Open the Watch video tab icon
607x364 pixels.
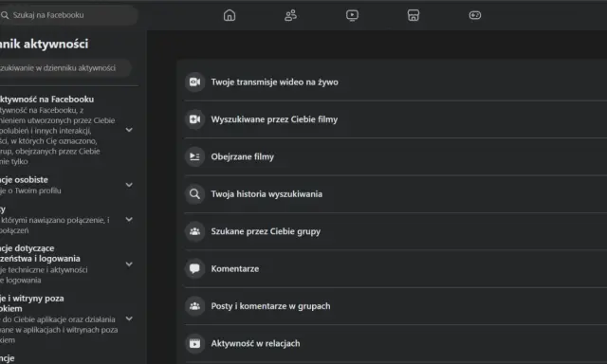point(352,15)
